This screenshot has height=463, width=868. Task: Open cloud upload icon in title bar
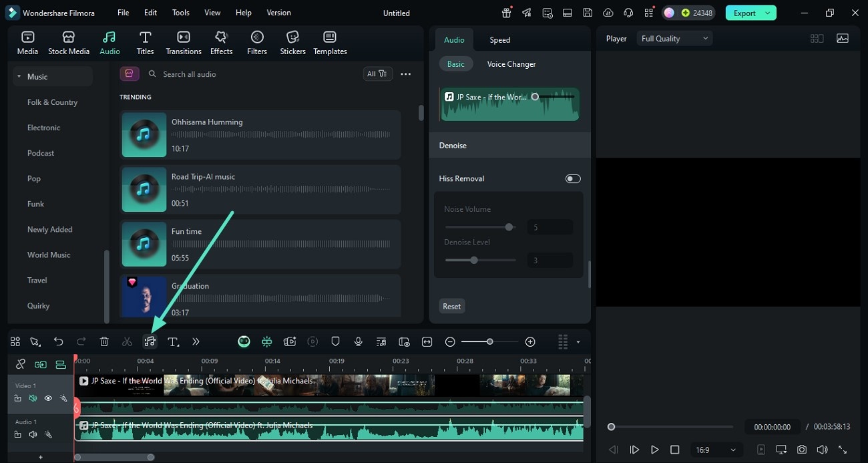click(x=608, y=13)
